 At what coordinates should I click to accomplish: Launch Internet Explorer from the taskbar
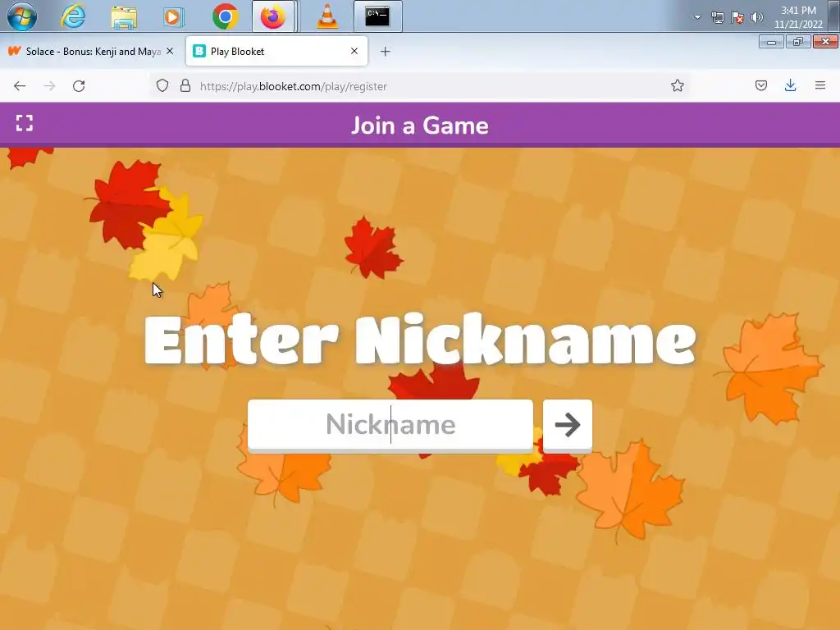pyautogui.click(x=73, y=16)
